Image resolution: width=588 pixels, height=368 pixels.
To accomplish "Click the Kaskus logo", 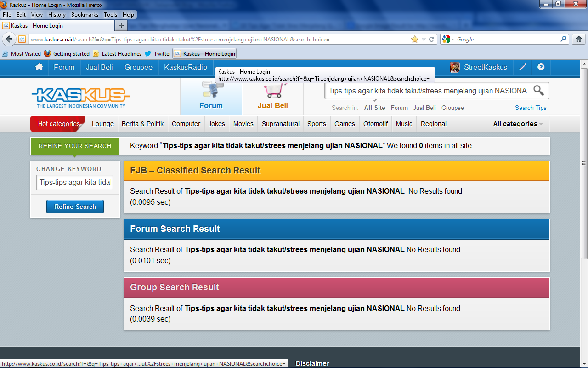I will (81, 98).
